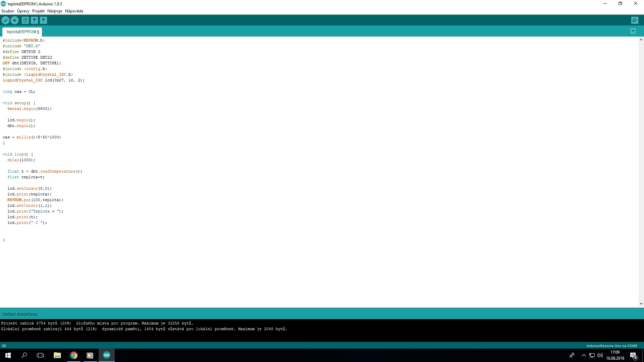Viewport: 644px width, 362px height.
Task: Click the editor scrollbar down arrow
Action: [x=641, y=304]
